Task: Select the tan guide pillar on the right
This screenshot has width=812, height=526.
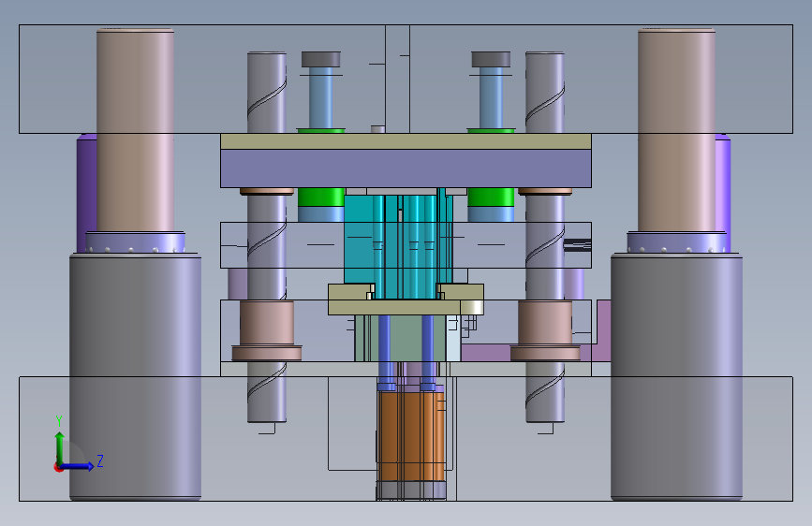Action: (x=676, y=130)
